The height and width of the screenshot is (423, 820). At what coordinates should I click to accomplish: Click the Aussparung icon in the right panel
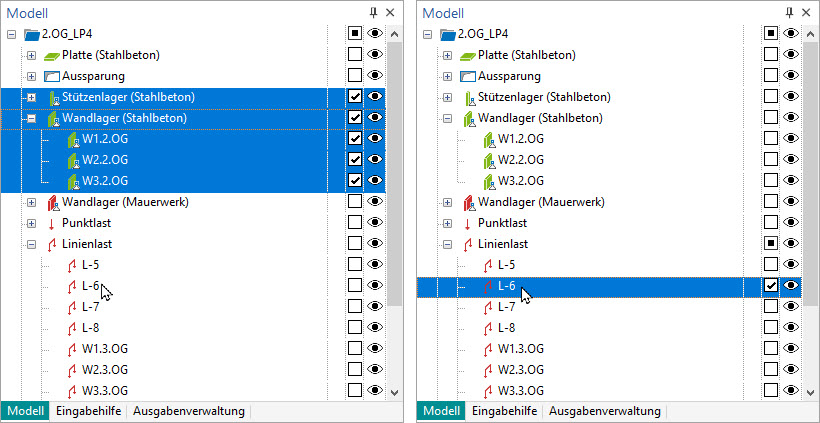click(468, 76)
